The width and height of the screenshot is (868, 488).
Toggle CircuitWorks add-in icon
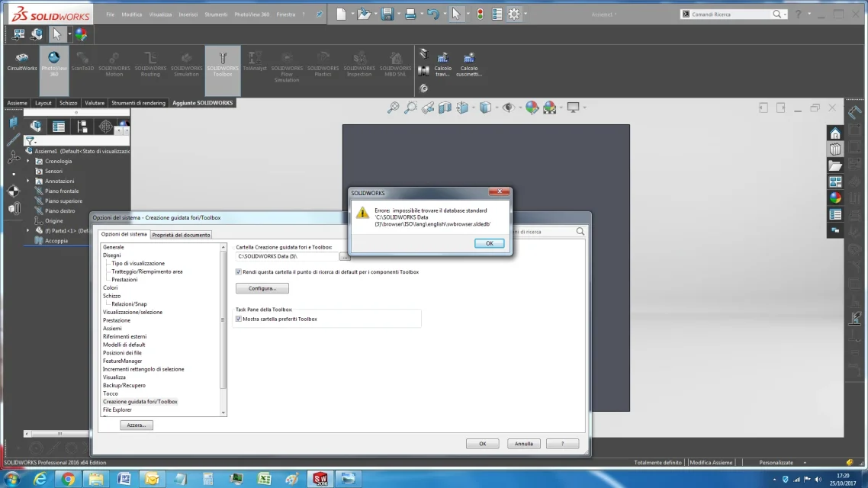coord(22,62)
